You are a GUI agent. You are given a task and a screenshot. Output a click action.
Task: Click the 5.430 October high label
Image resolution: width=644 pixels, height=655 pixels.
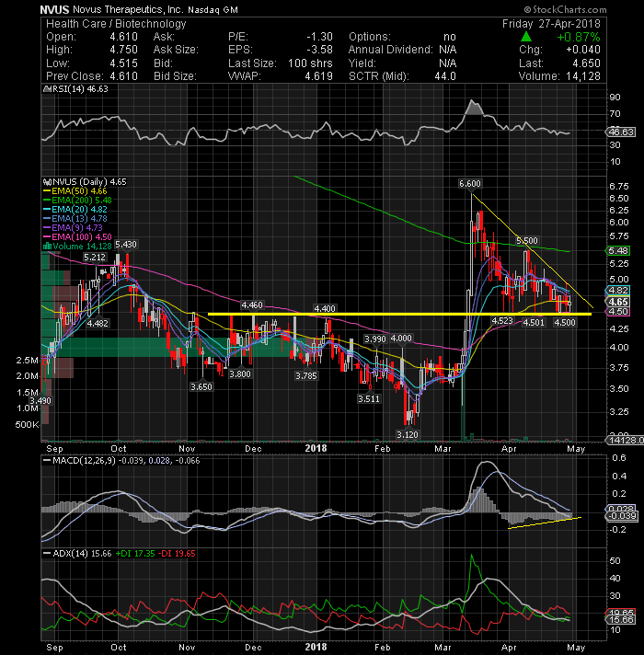point(126,245)
